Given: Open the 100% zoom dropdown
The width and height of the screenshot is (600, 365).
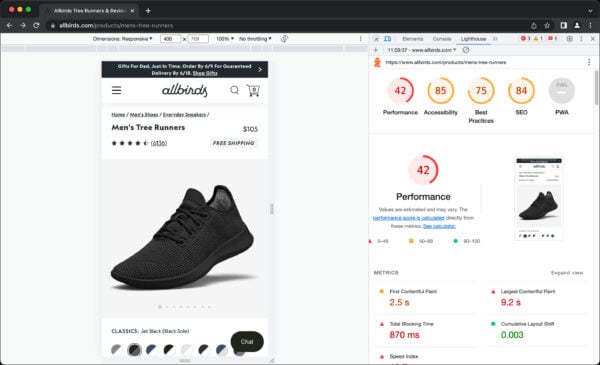Looking at the screenshot, I should 225,39.
